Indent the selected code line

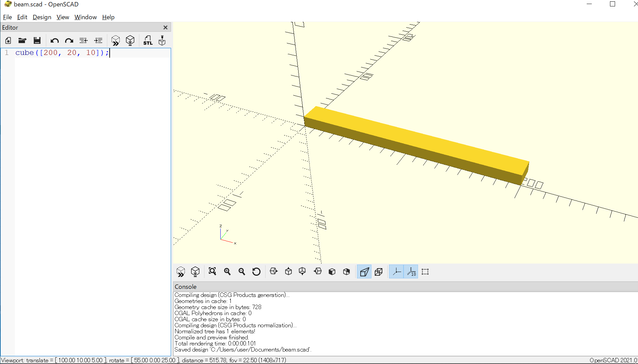[x=98, y=41]
